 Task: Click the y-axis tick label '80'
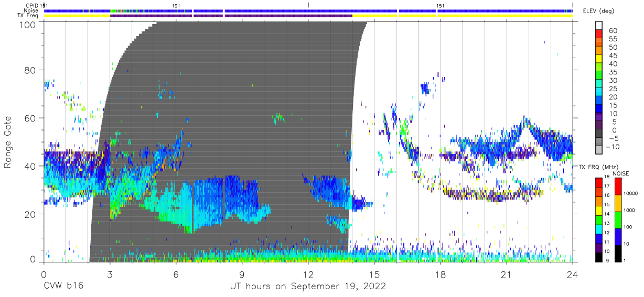pos(30,70)
